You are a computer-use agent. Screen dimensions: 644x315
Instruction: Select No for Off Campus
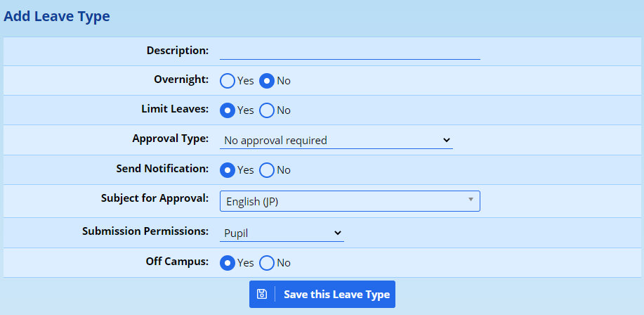(267, 263)
